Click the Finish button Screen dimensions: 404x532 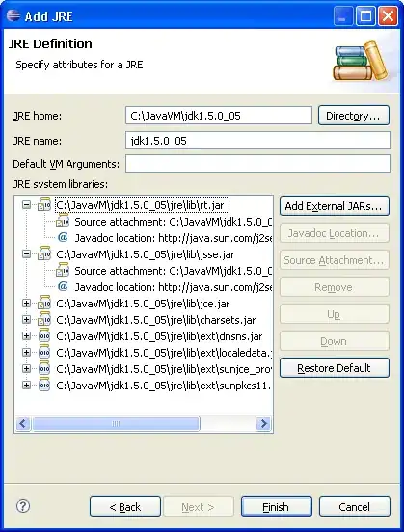pos(277,507)
